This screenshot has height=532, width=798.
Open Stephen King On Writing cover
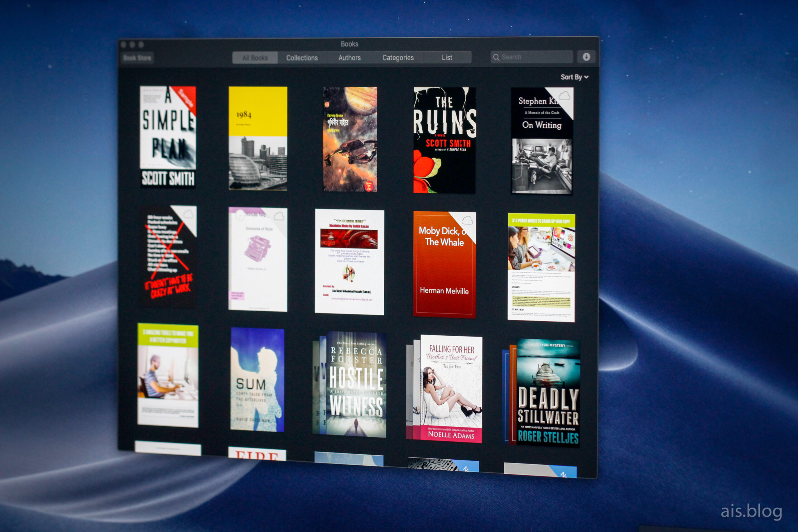(542, 141)
